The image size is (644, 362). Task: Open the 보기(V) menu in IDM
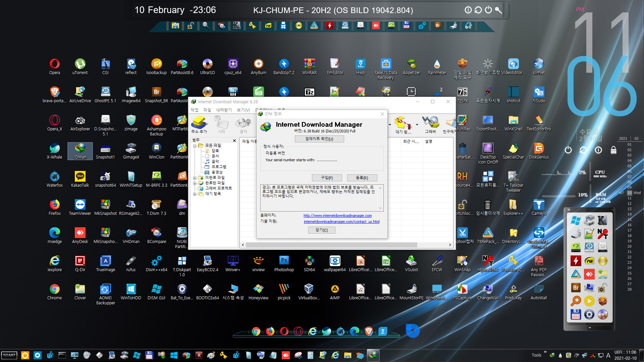[x=243, y=110]
